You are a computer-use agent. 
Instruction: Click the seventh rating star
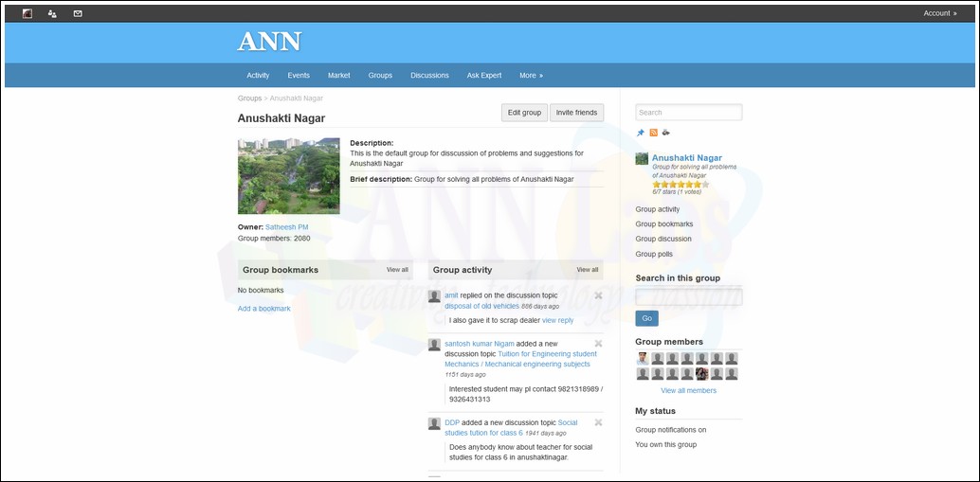pyautogui.click(x=705, y=184)
